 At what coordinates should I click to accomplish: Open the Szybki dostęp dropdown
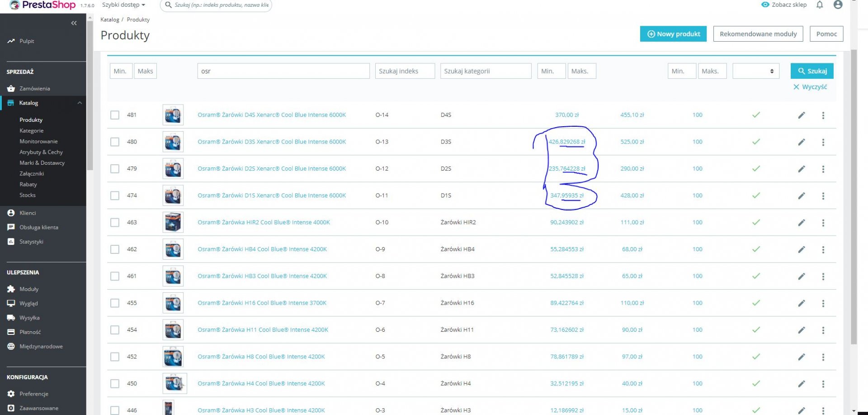point(123,5)
